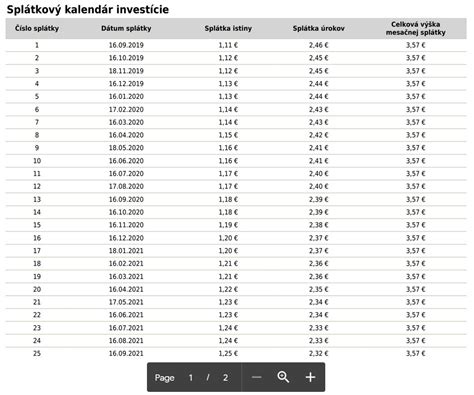
Task: Click date 16.08.2021 cell
Action: coord(126,341)
